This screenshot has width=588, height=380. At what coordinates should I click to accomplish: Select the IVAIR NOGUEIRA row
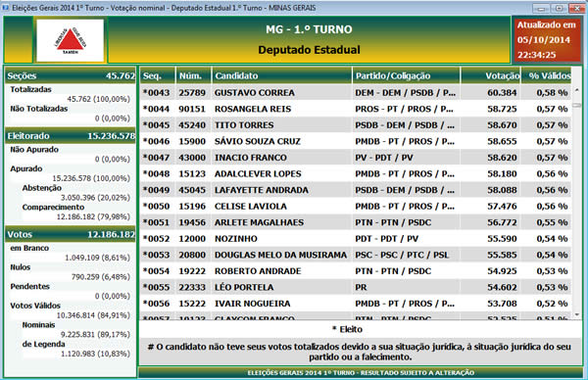point(356,304)
